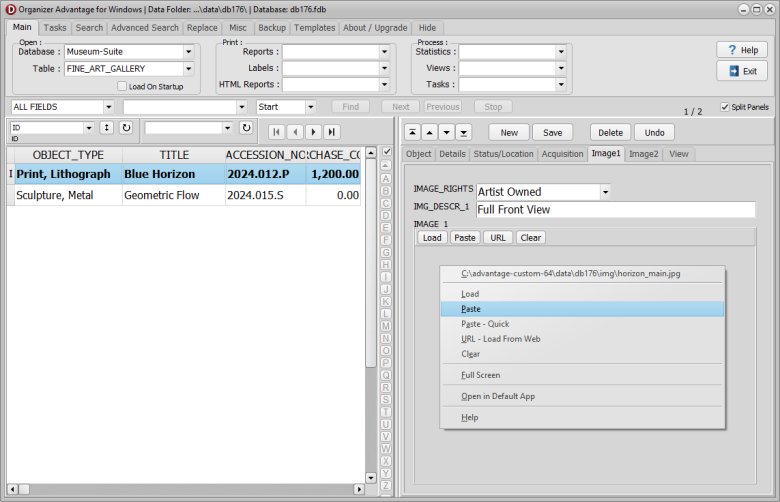The image size is (780, 502).
Task: Choose Paste - Quick from context menu
Action: point(484,324)
